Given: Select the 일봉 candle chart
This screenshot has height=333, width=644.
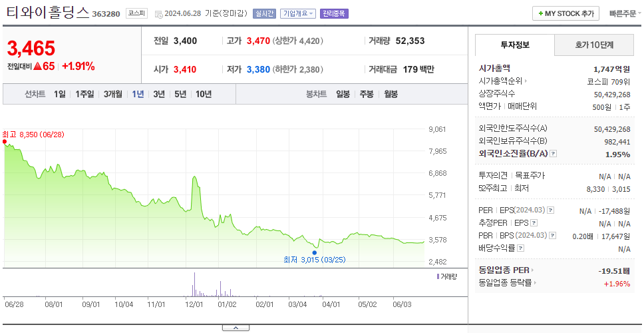Looking at the screenshot, I should [343, 94].
